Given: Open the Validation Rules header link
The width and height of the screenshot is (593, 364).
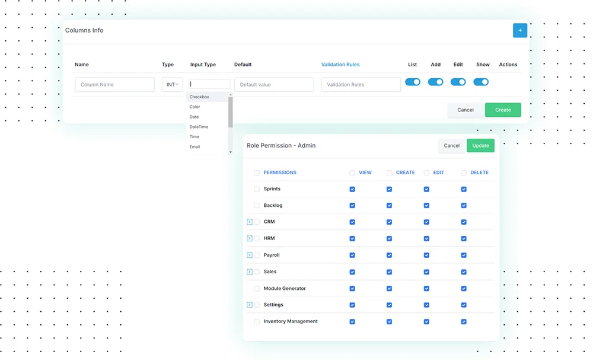Looking at the screenshot, I should pos(340,65).
